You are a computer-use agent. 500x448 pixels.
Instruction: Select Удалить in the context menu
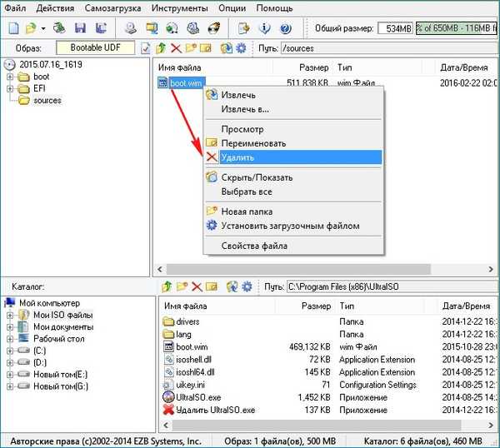click(x=237, y=157)
